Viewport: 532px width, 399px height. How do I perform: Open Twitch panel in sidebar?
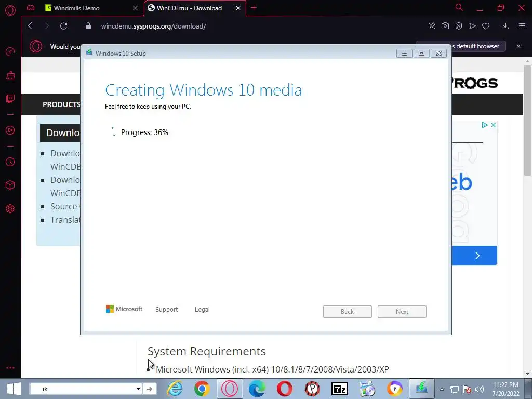[x=10, y=99]
